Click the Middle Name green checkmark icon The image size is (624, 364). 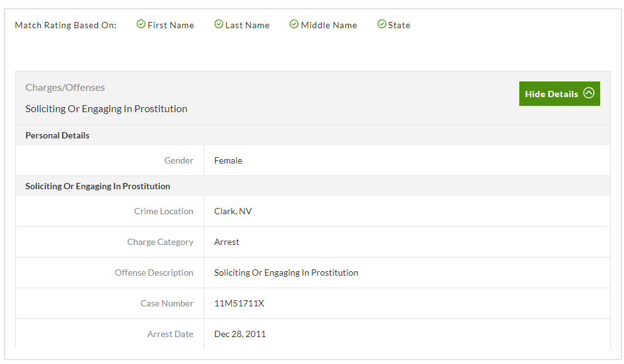294,24
